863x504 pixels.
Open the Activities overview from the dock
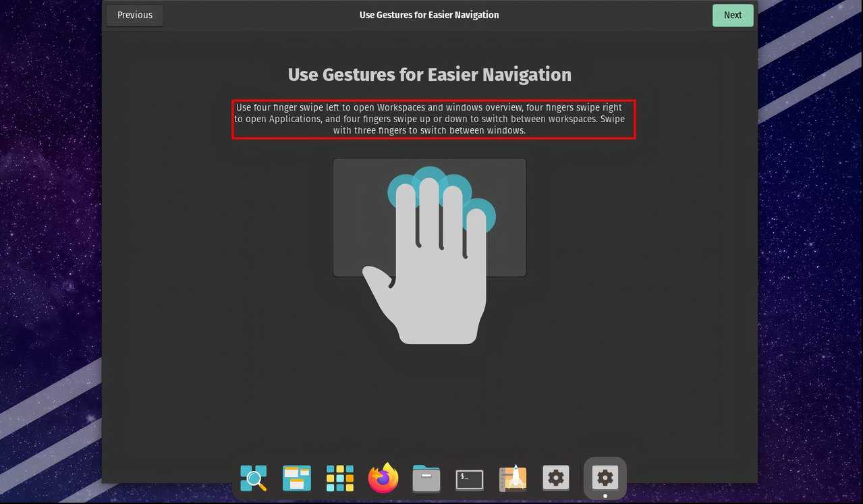253,478
